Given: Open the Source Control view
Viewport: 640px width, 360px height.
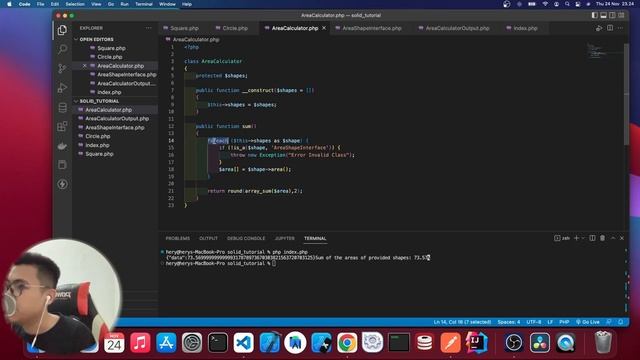Looking at the screenshot, I should point(62,68).
